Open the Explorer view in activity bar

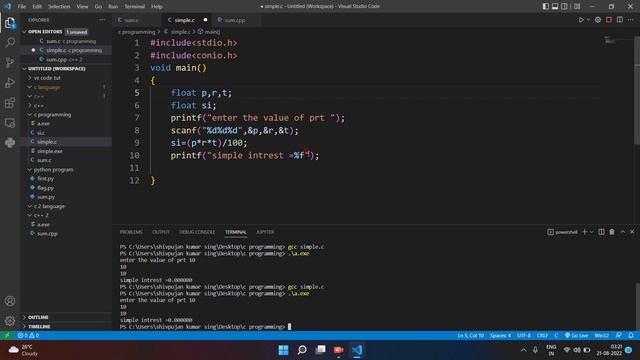pos(10,23)
